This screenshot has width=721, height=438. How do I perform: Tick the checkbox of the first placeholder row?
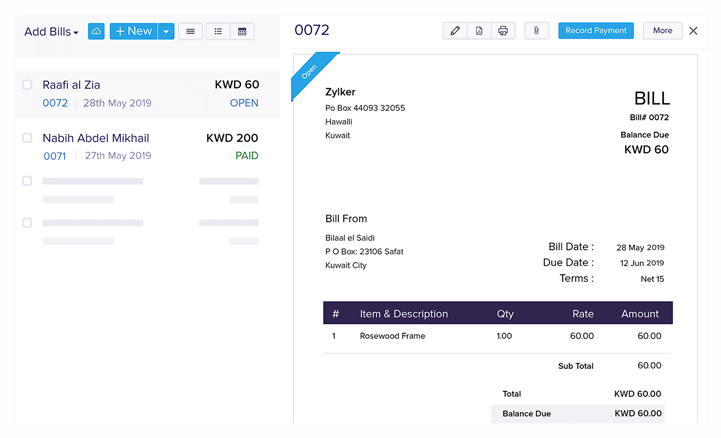27,181
